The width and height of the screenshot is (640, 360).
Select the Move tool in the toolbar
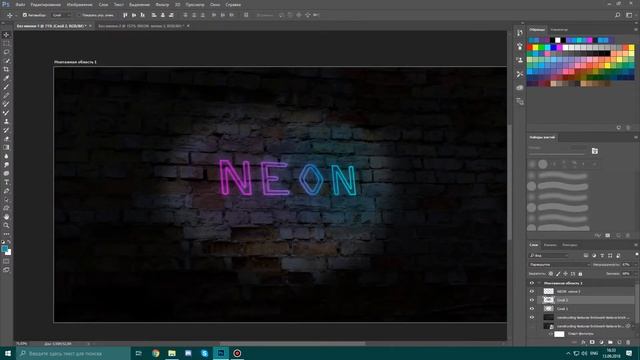[6, 35]
